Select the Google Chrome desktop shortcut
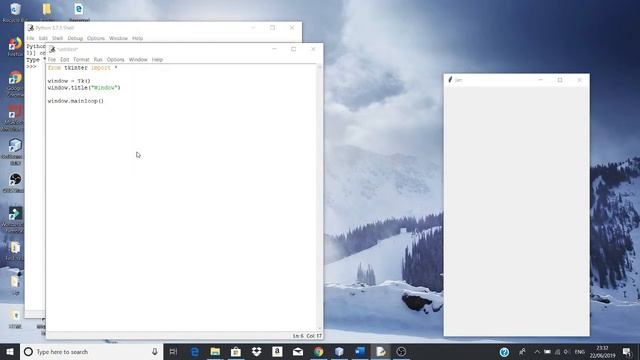Screen dimensions: 640x360 15,83
